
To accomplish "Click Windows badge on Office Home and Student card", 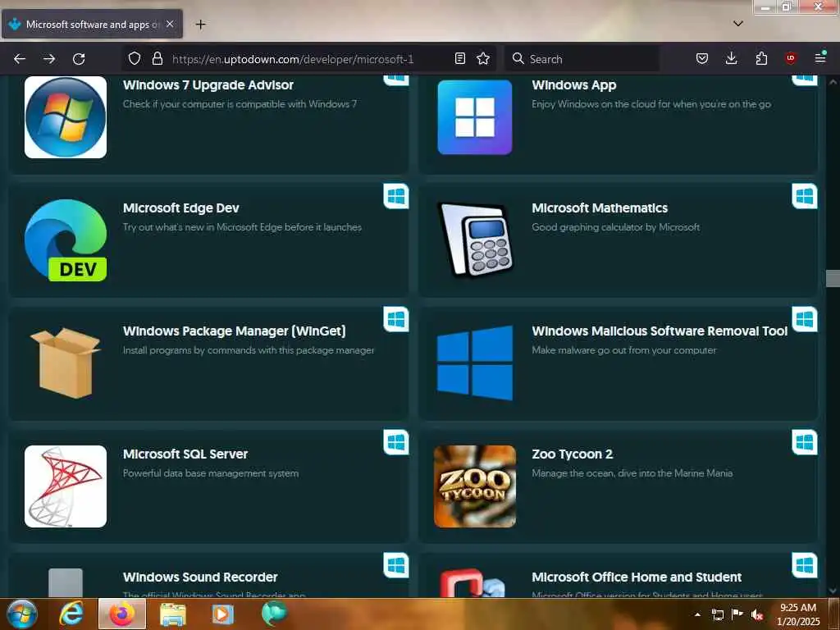I will point(805,565).
